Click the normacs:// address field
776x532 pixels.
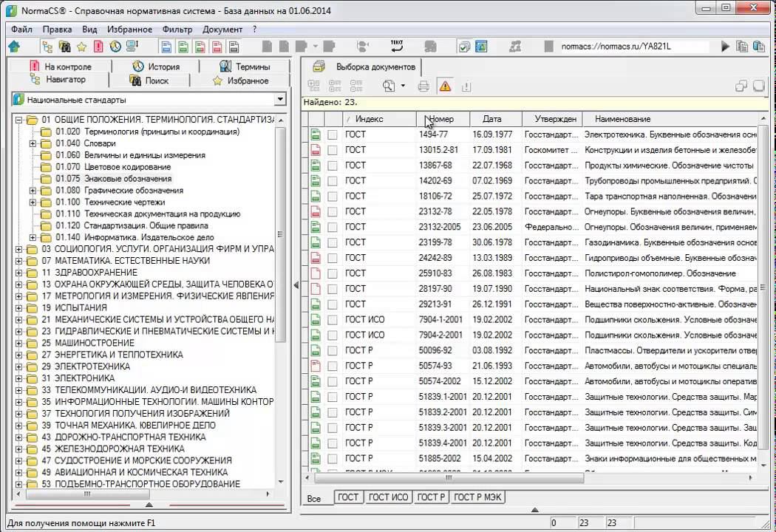click(633, 47)
